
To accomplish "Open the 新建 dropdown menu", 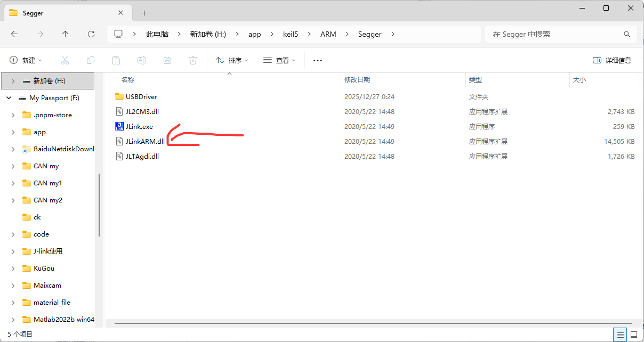I will pos(26,61).
